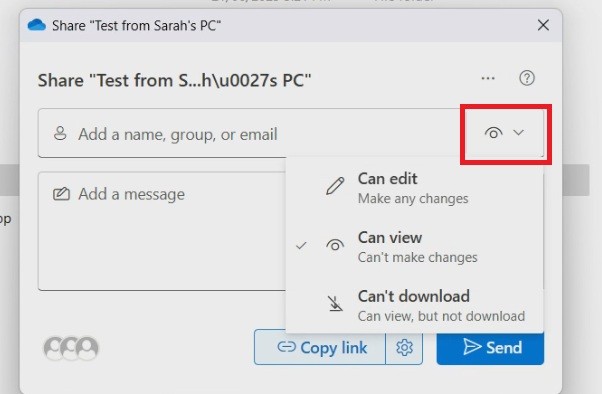
Task: Open link settings gear next to Copy link
Action: pos(404,347)
